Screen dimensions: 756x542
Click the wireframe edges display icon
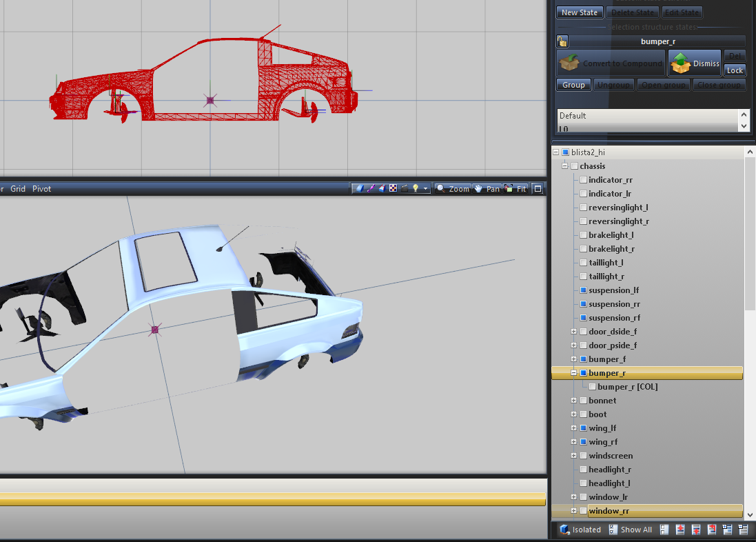click(371, 189)
